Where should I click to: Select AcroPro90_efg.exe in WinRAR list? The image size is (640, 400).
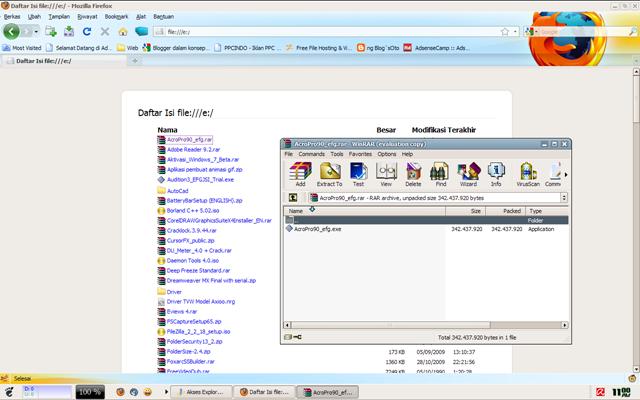(318, 229)
